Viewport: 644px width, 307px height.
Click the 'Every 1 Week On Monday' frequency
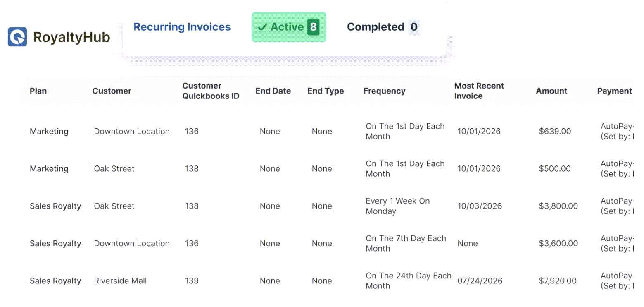click(x=398, y=206)
